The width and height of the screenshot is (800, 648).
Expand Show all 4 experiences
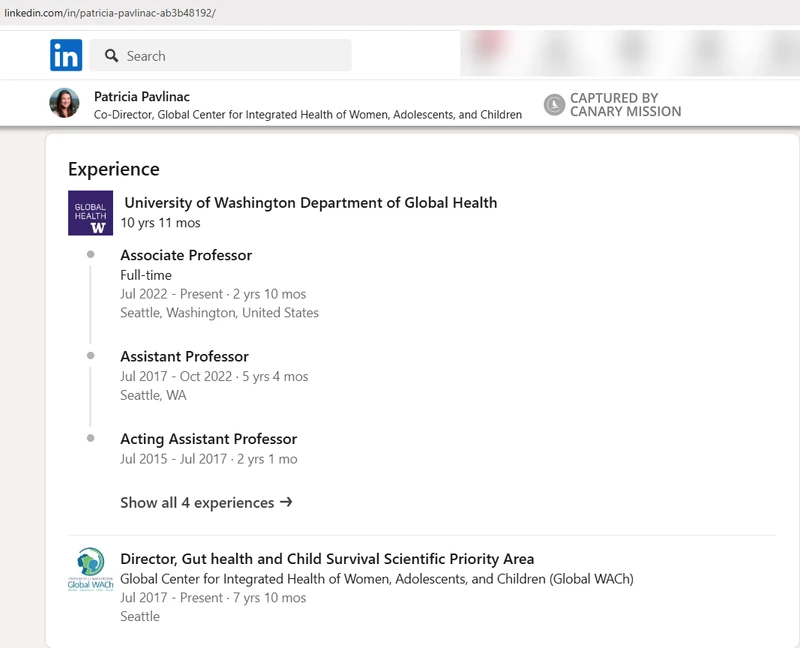[206, 503]
